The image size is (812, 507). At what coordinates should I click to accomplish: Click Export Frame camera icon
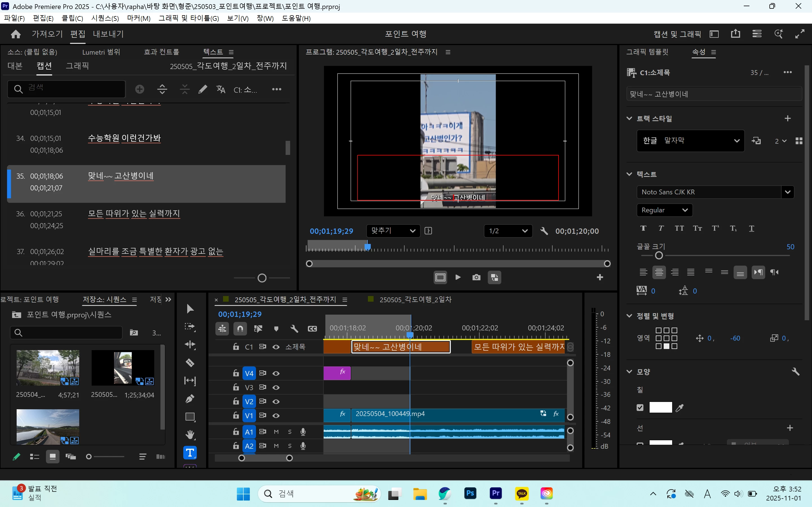click(x=476, y=277)
